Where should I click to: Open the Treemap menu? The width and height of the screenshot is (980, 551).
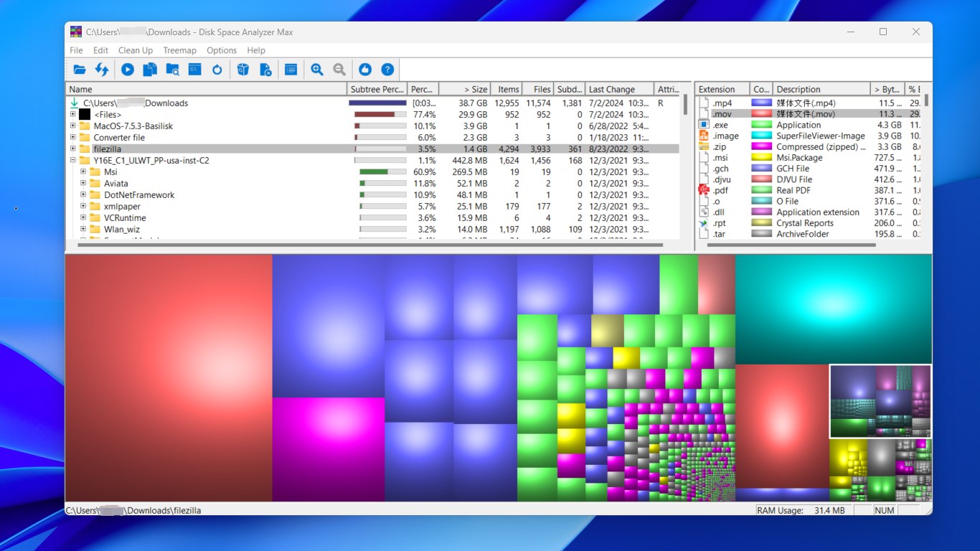tap(179, 50)
